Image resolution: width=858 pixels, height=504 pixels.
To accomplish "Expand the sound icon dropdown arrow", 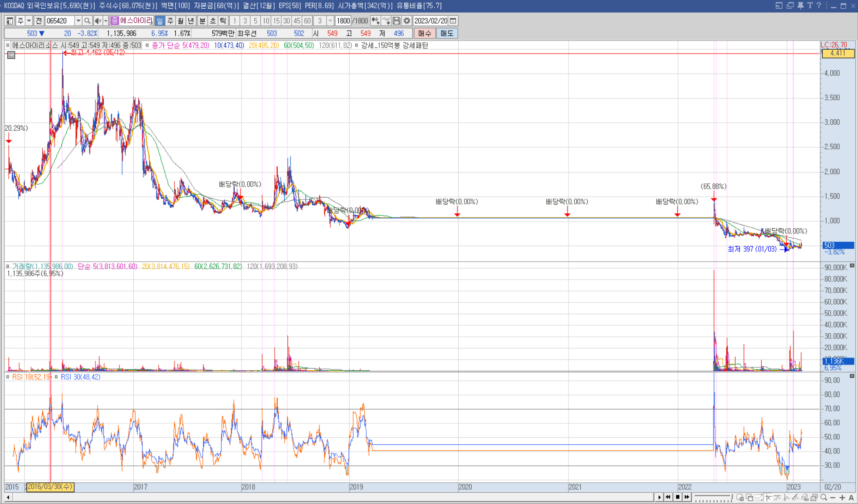I will coord(106,21).
